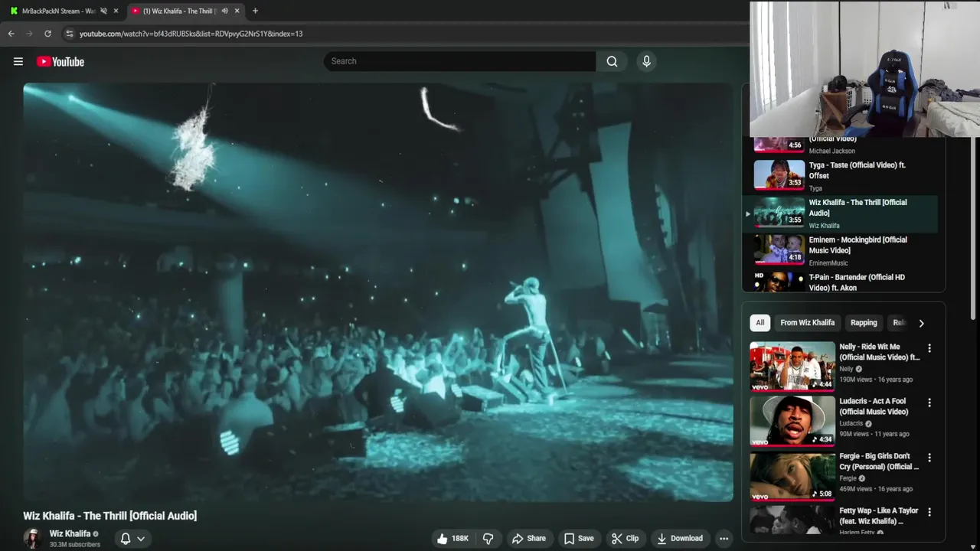This screenshot has width=980, height=551.
Task: Toggle the notification bell for Wiz Khalifa
Action: 126,539
